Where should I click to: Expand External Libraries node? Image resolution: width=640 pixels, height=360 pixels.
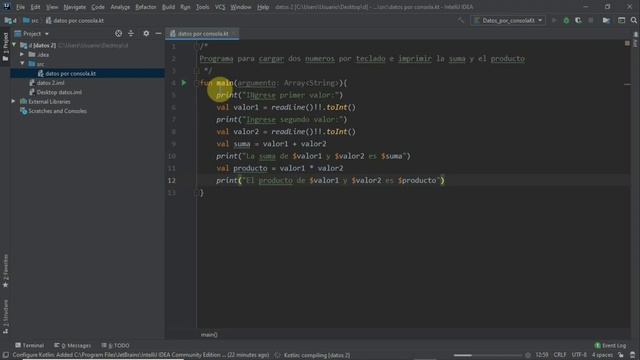13,101
